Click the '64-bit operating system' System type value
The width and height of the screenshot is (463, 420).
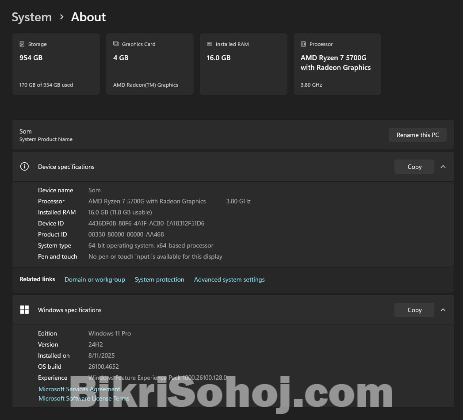[151, 246]
